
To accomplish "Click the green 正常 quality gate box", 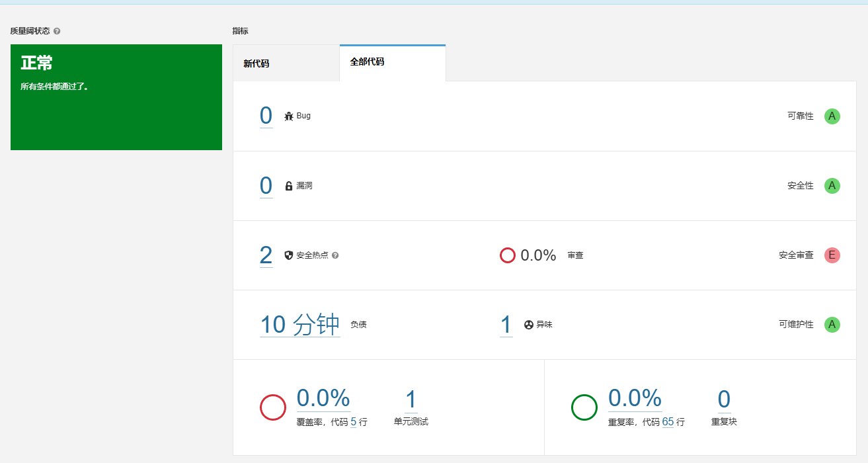I will tap(116, 97).
